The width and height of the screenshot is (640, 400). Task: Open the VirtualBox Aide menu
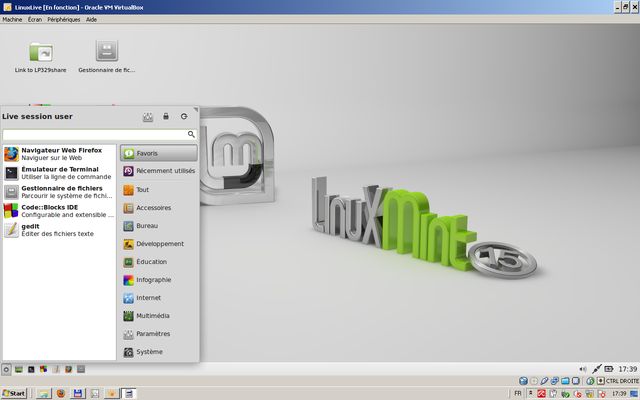tap(91, 19)
